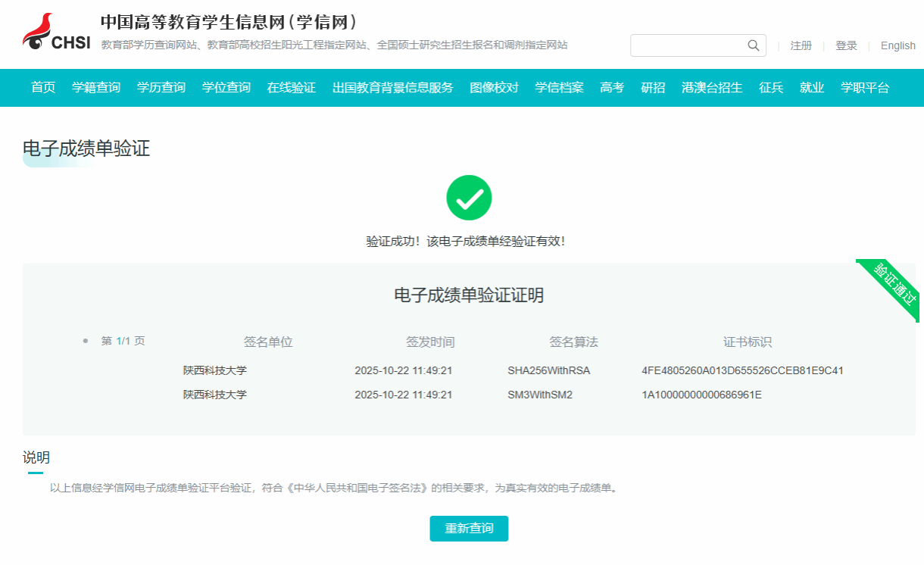Go to the 研招 navigation item
This screenshot has width=924, height=565.
[653, 88]
